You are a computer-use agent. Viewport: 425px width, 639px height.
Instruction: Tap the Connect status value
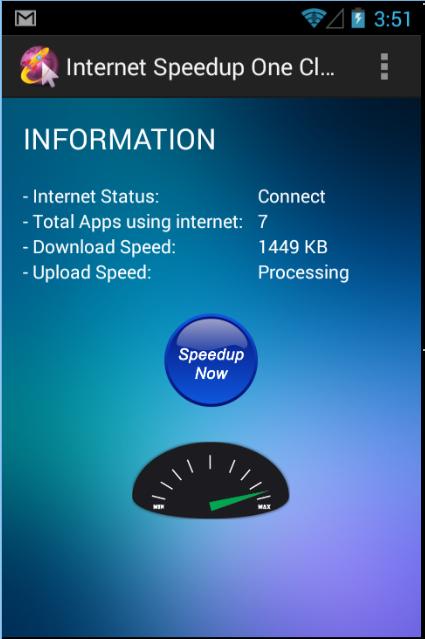pyautogui.click(x=291, y=196)
